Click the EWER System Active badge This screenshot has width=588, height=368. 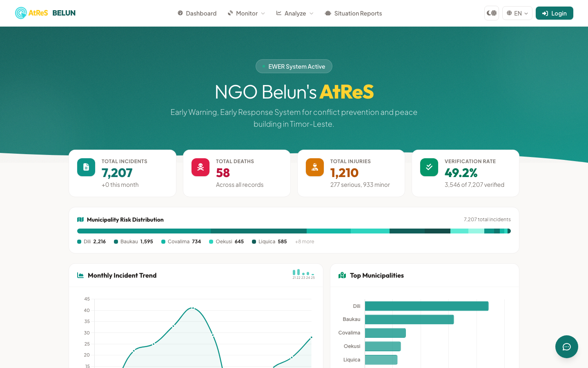coord(294,66)
